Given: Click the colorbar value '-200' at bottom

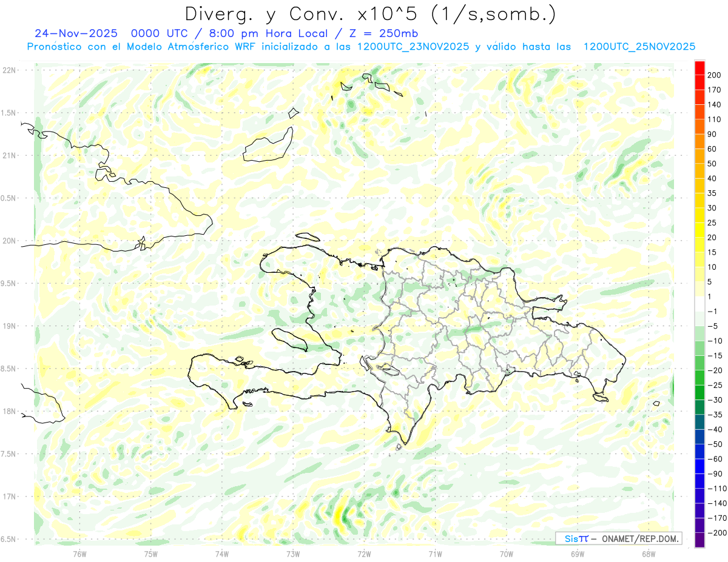Looking at the screenshot, I should point(716,533).
